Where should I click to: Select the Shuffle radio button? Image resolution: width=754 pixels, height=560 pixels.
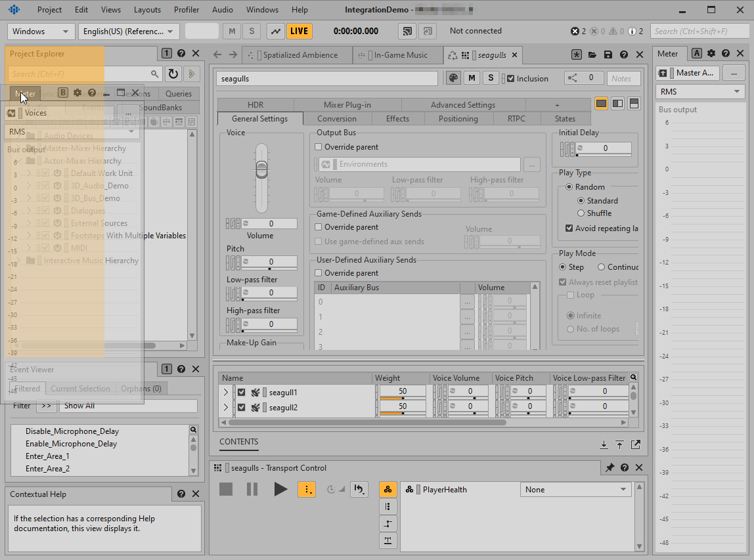tap(581, 213)
